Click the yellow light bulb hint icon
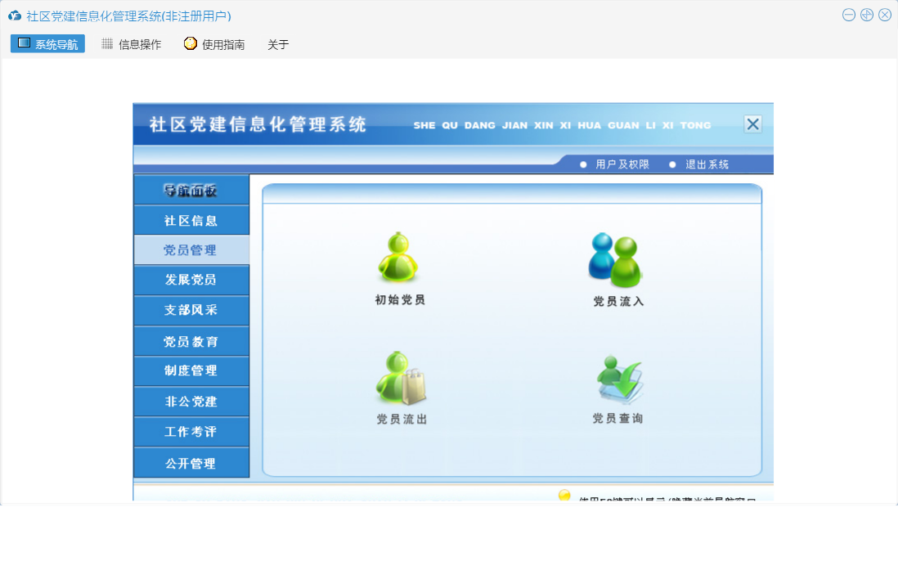The width and height of the screenshot is (898, 588). point(564,495)
